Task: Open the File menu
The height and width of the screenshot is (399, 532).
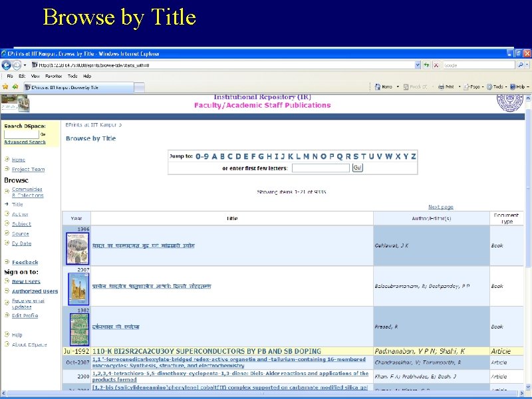Action: [x=10, y=76]
